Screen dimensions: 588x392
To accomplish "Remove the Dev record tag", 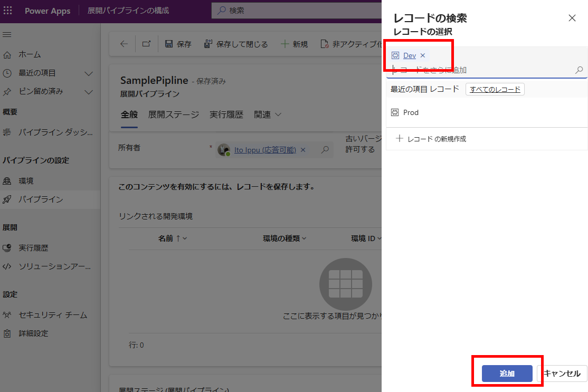I will coord(423,55).
